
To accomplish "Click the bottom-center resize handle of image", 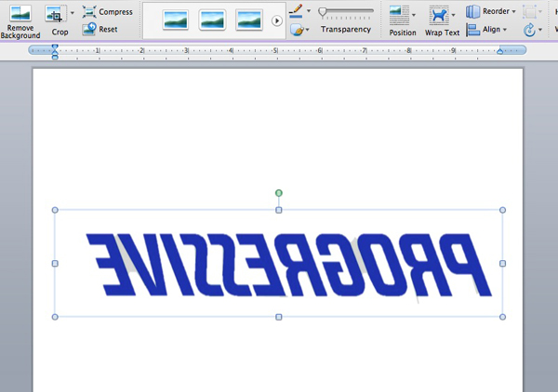I will [279, 317].
